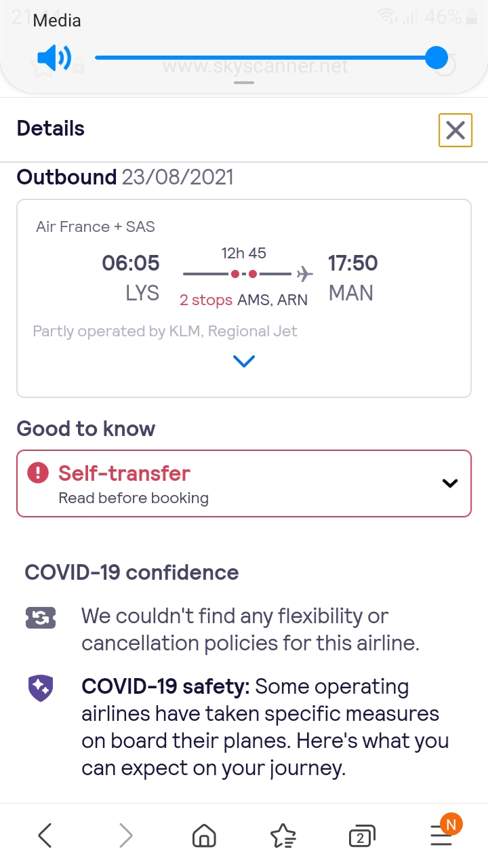
Task: Expand outbound flight details with blue chevron
Action: (243, 361)
